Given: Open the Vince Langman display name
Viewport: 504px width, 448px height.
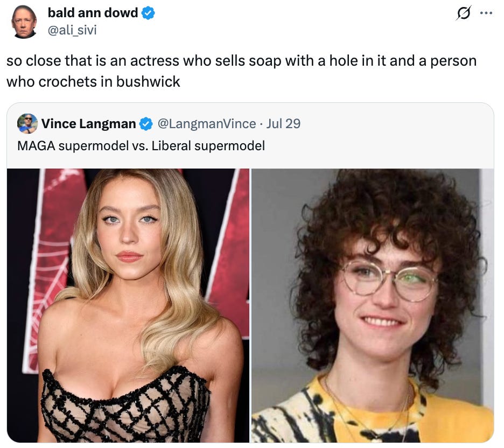Looking at the screenshot, I should point(88,124).
